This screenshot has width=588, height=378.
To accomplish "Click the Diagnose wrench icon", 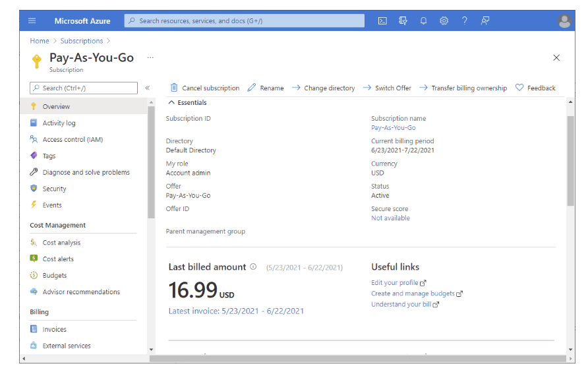I will 34,172.
